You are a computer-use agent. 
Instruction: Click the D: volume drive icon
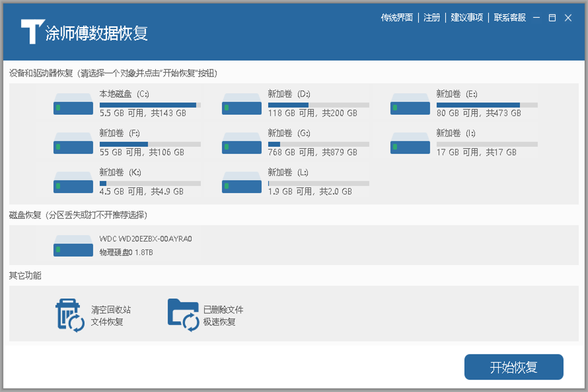point(242,104)
